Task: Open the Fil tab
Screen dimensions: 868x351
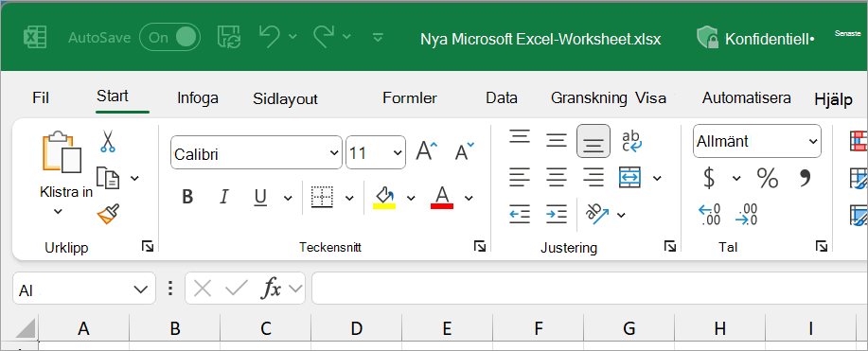Action: coord(41,98)
